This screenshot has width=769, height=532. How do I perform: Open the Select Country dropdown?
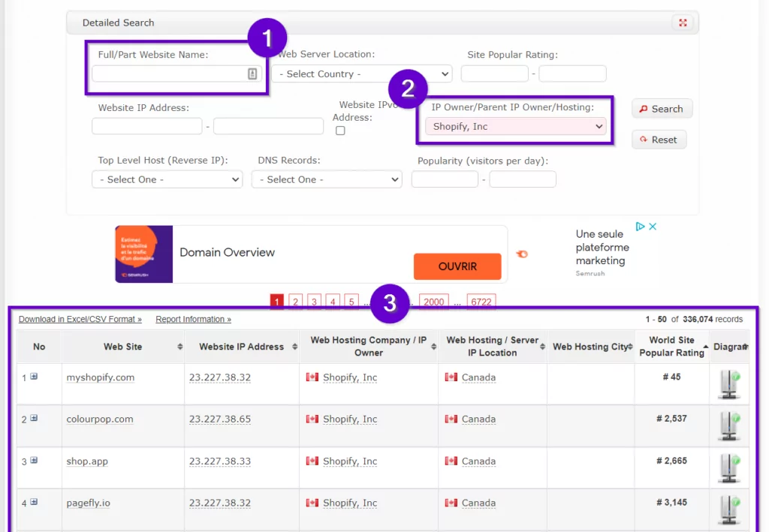coord(362,74)
